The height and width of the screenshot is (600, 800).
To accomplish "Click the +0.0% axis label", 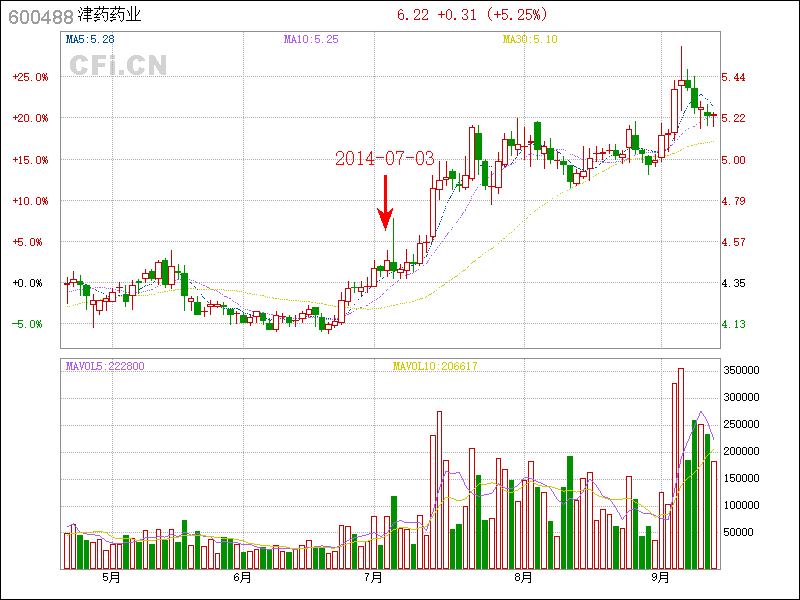I will (x=28, y=283).
